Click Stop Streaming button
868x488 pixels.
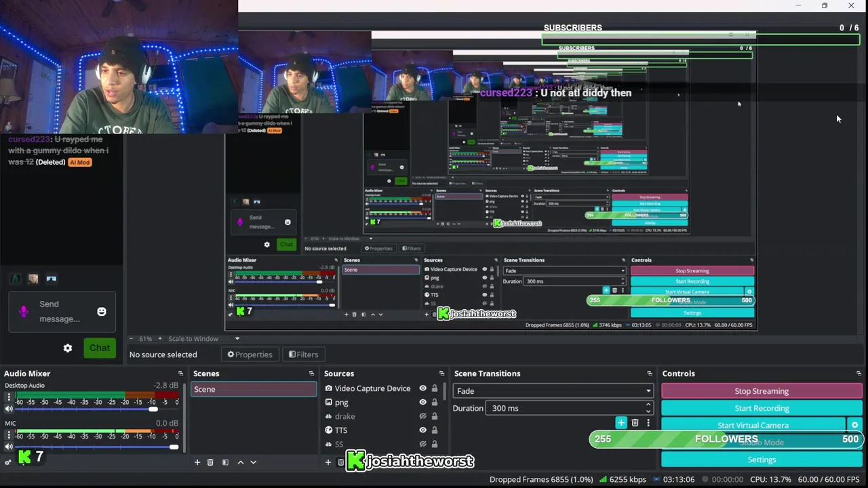click(762, 391)
